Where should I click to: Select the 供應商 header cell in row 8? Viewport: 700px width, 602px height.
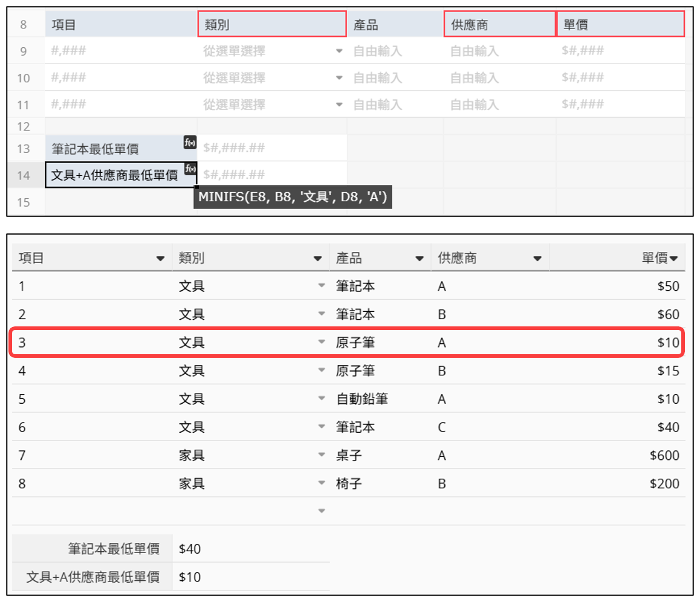(499, 25)
